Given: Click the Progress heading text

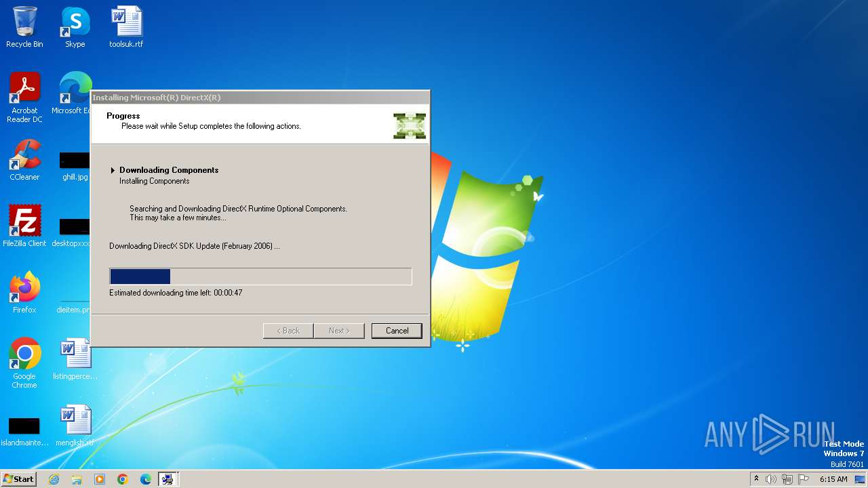Looking at the screenshot, I should tap(123, 116).
